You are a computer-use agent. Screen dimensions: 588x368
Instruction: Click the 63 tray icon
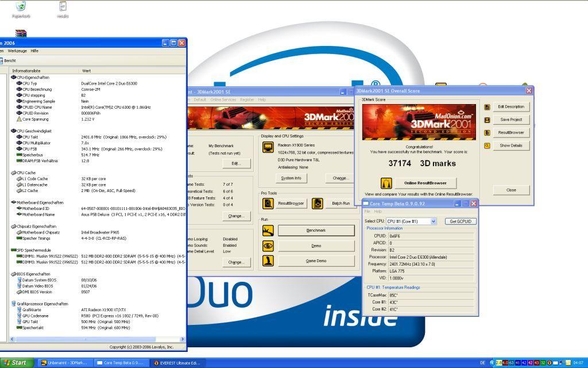[511, 363]
